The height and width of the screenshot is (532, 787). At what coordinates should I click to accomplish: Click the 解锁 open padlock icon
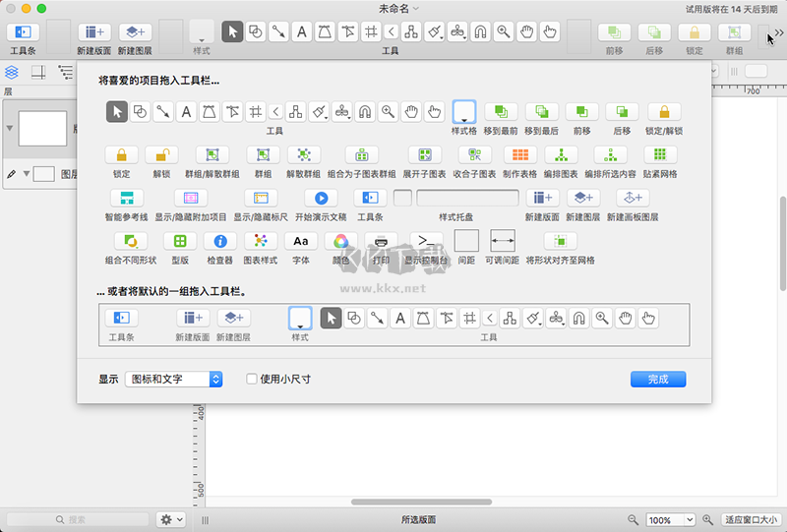161,154
